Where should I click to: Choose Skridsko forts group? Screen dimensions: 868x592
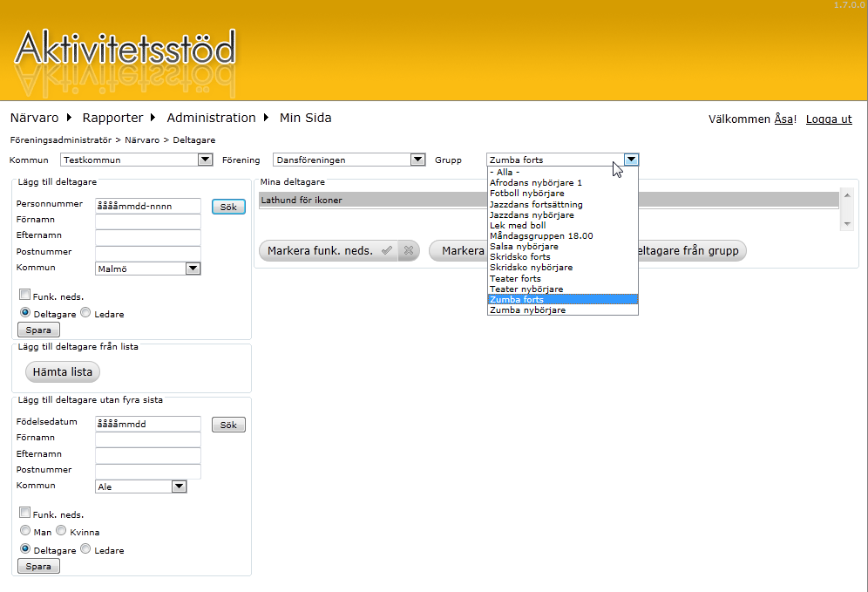(562, 257)
